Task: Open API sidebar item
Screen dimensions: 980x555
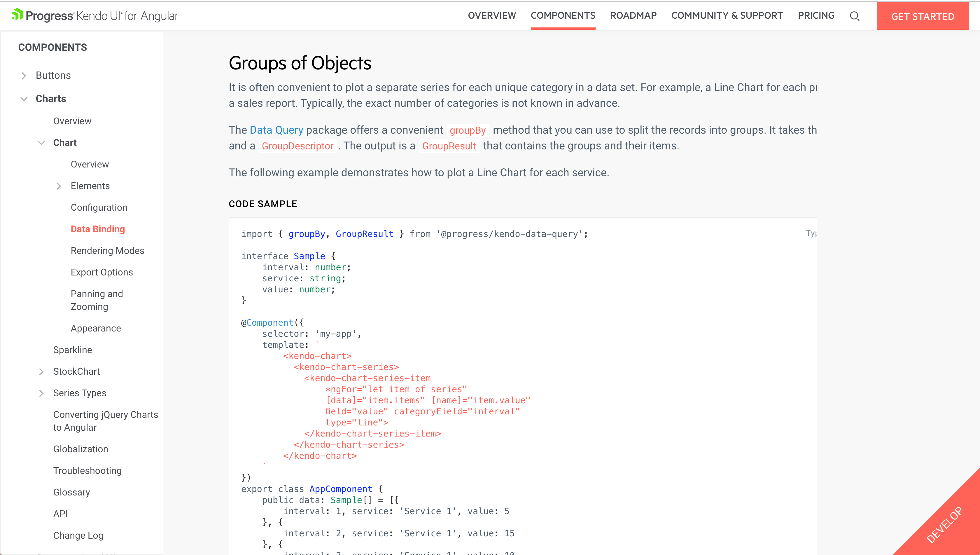Action: [x=61, y=514]
